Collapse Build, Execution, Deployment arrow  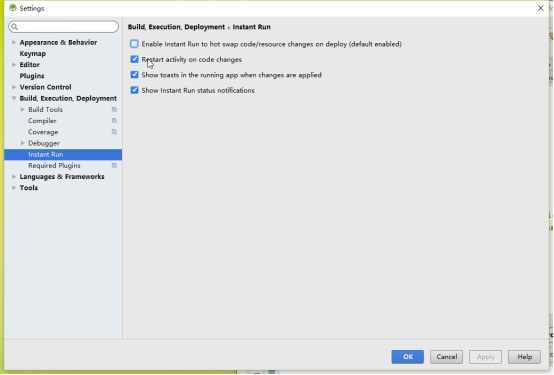coord(14,98)
